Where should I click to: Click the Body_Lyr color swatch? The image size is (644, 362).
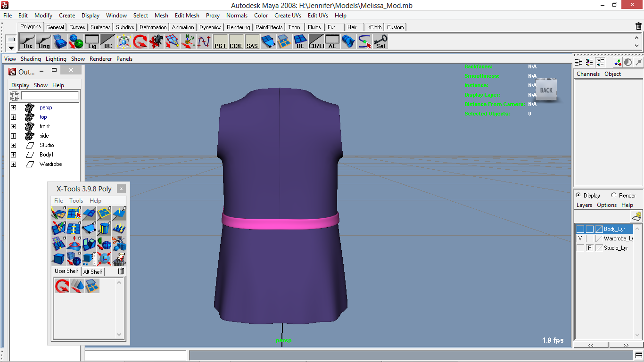pos(599,229)
